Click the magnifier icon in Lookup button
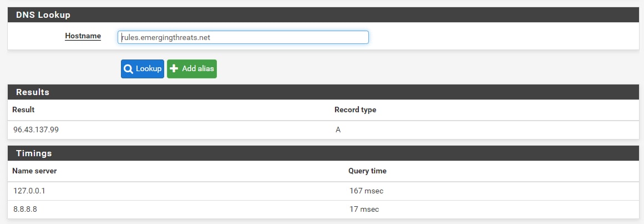Viewport: 644px width, 224px height. pyautogui.click(x=128, y=69)
